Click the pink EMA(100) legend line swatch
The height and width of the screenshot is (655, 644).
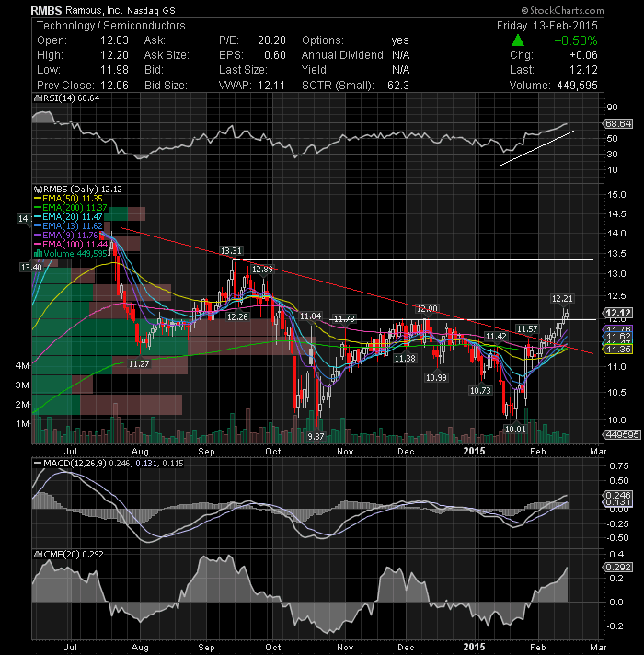coord(38,245)
